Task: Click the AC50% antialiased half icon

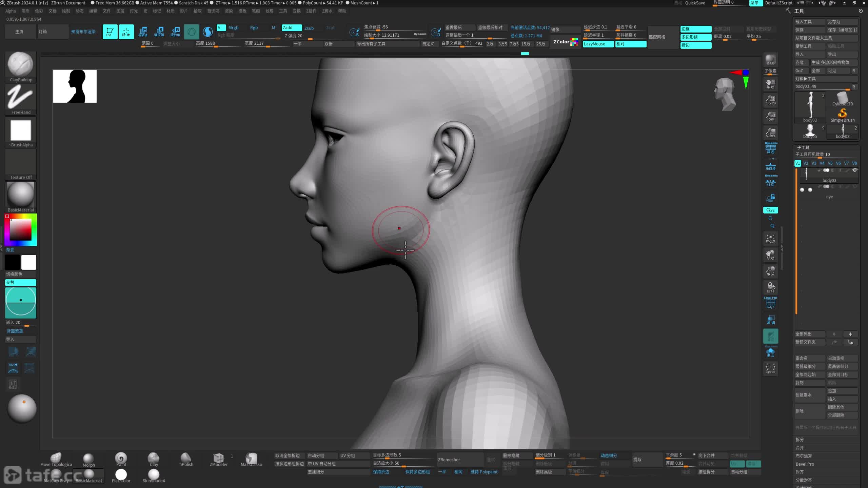Action: click(x=770, y=133)
